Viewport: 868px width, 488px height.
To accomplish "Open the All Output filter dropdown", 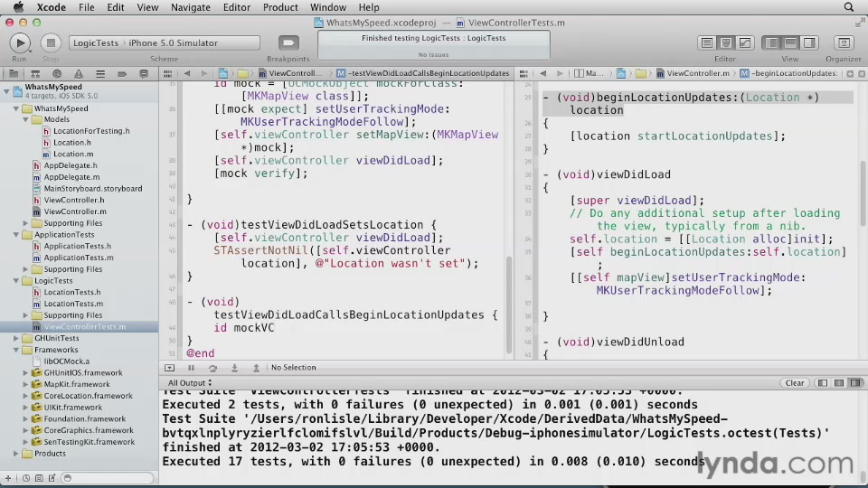I will pyautogui.click(x=189, y=383).
